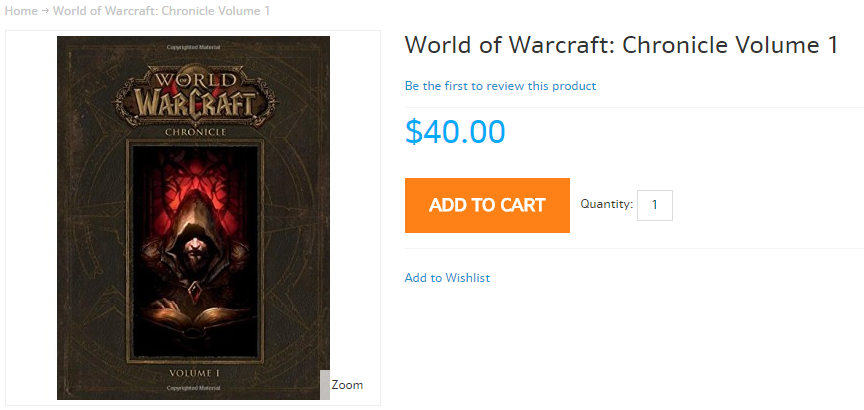Click the VOLUME I text on the cover

coord(194,372)
